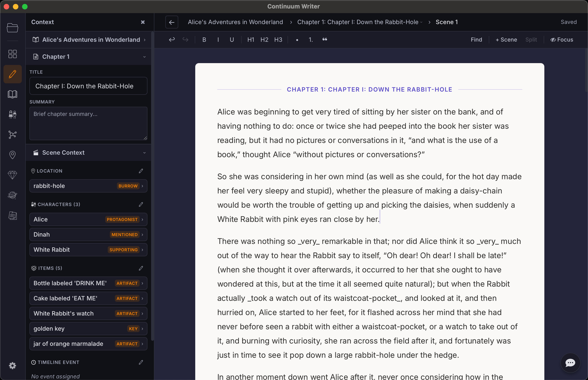588x380 pixels.
Task: Open White Rabbit's watch item
Action: coord(88,313)
